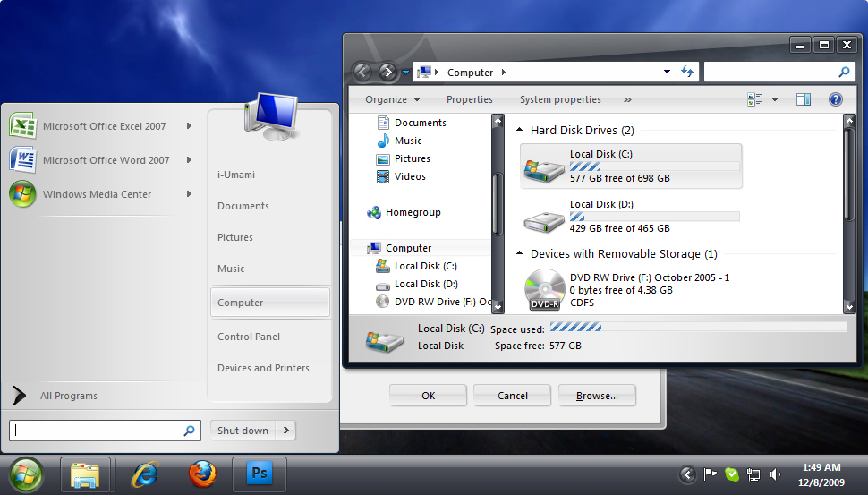Collapse Devices with Removable Storage group
This screenshot has height=495, width=868.
[519, 253]
